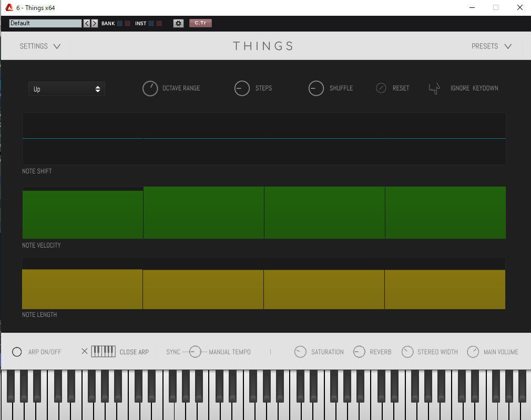531x420 pixels.
Task: Click the MANUAL TEMPO label
Action: 230,352
